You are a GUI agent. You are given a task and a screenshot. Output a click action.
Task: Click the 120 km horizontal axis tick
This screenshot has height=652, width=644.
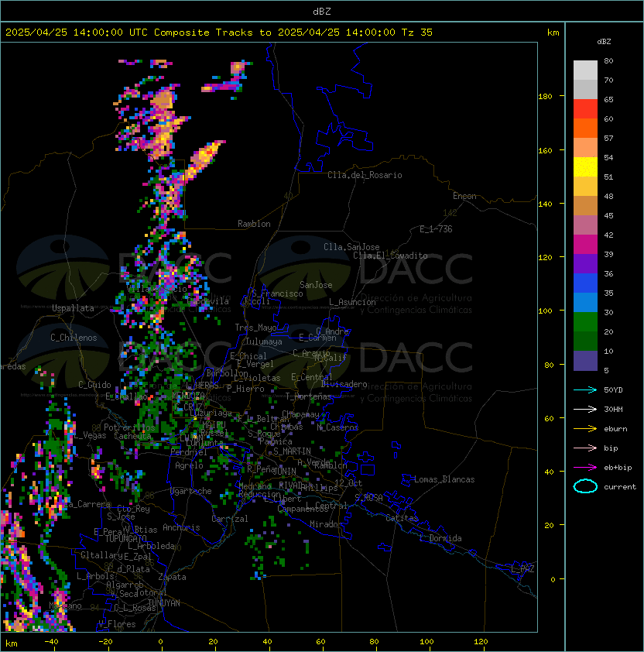[481, 642]
